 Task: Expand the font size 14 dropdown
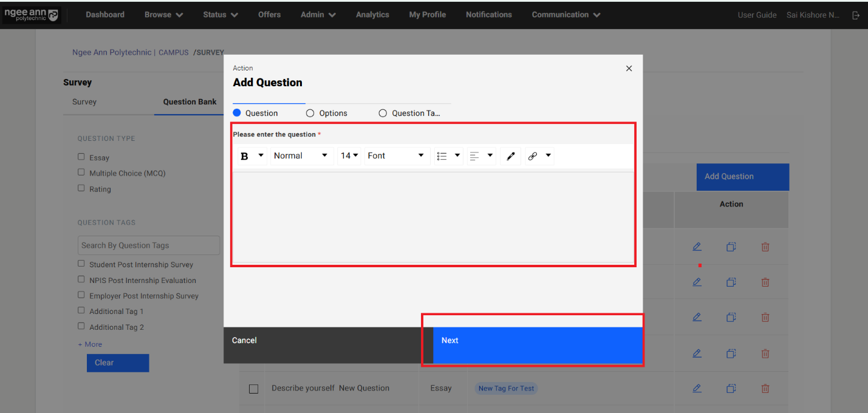tap(350, 156)
